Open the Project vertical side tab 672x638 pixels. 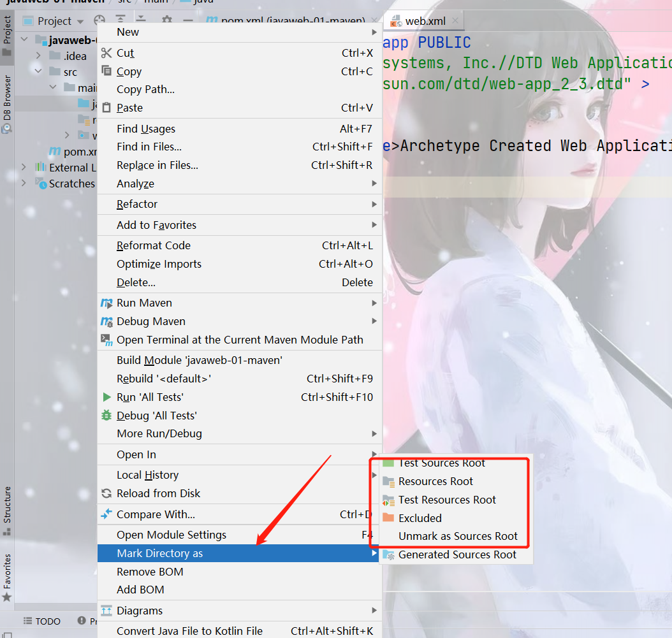click(7, 36)
